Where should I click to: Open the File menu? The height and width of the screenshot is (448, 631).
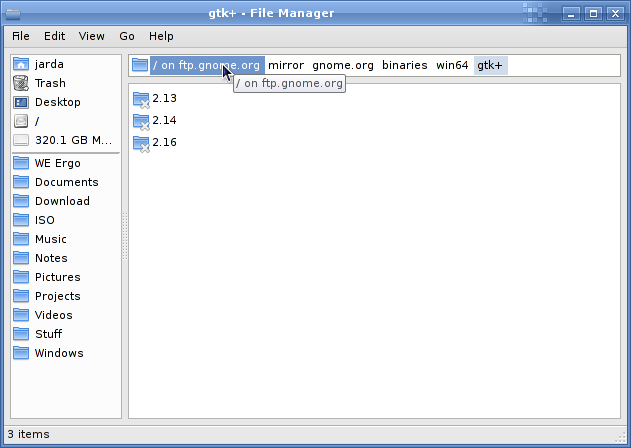pyautogui.click(x=21, y=36)
